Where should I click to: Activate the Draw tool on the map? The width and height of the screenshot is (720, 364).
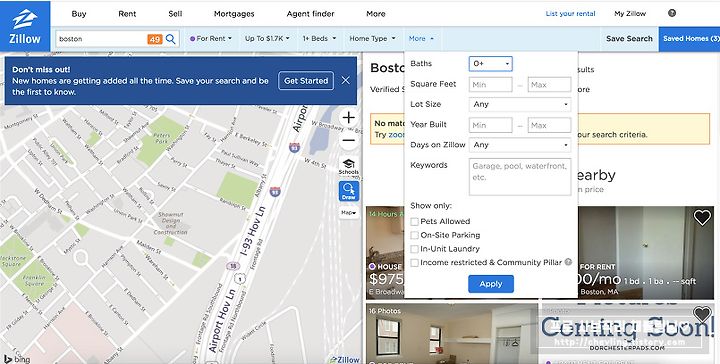(x=349, y=191)
